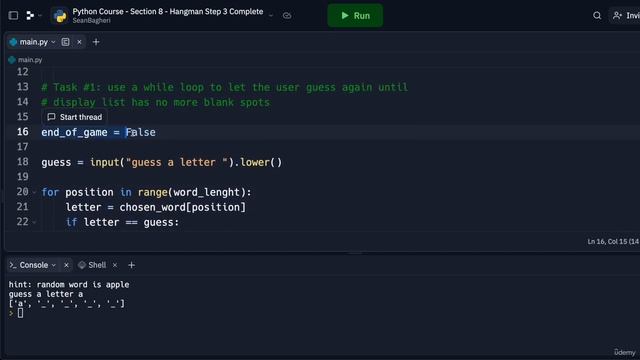Click the end_of_game variable on line 16
This screenshot has height=360, width=640.
(x=74, y=132)
